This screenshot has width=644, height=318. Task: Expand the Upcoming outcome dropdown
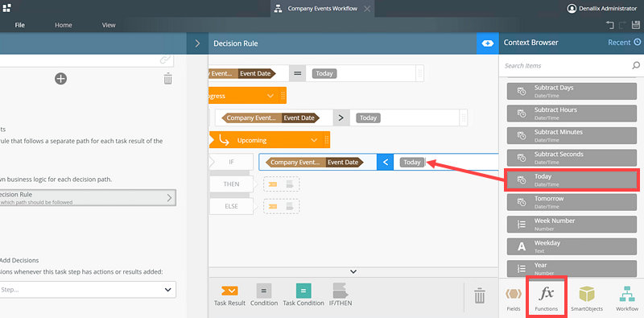[314, 140]
